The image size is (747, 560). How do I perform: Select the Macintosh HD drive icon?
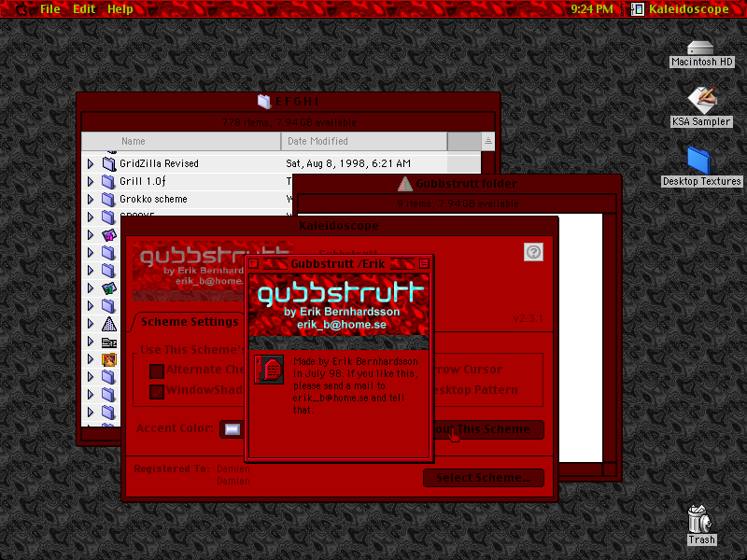pos(701,49)
